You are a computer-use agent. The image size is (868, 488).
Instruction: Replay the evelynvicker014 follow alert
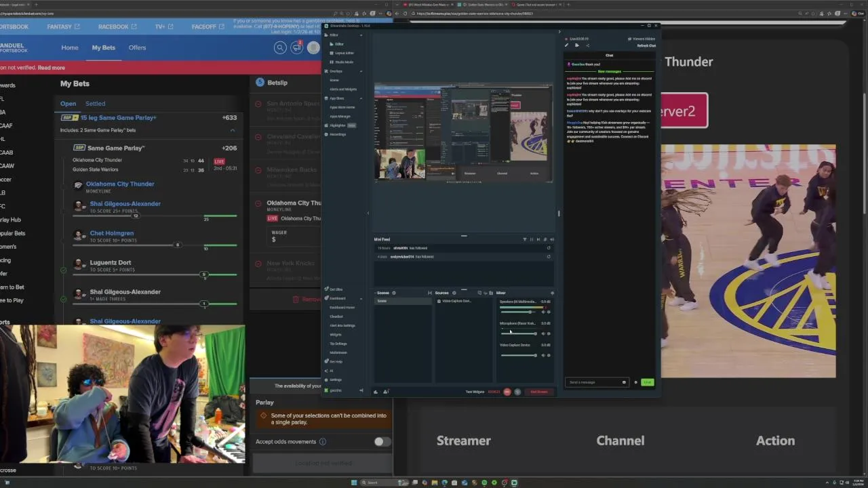coord(549,257)
